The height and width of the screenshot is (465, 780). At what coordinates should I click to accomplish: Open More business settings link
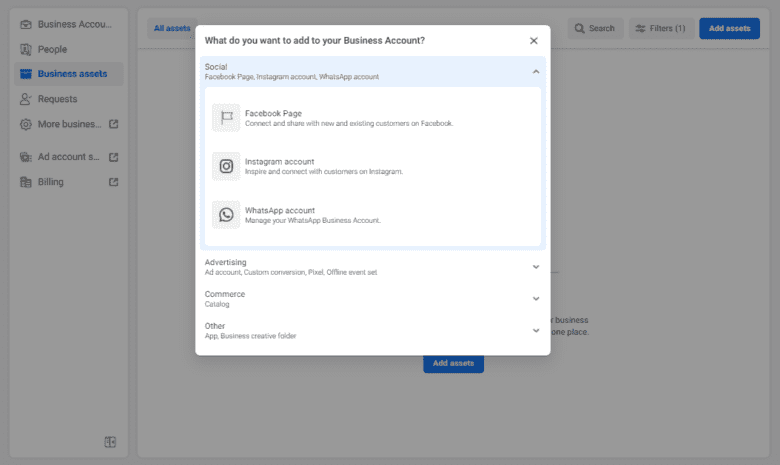(x=69, y=124)
